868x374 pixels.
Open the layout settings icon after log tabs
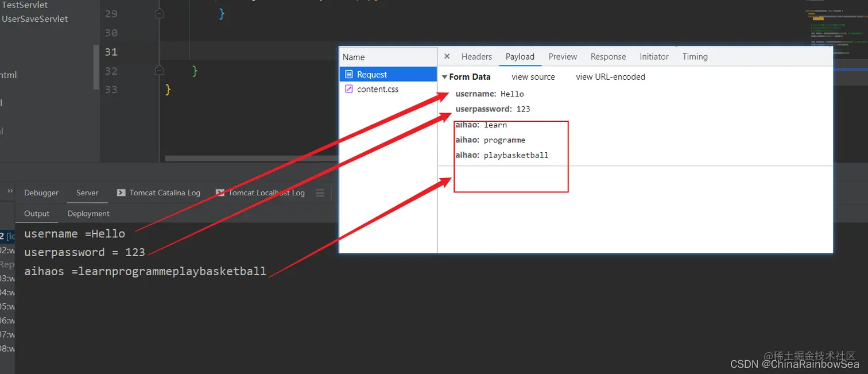point(320,193)
